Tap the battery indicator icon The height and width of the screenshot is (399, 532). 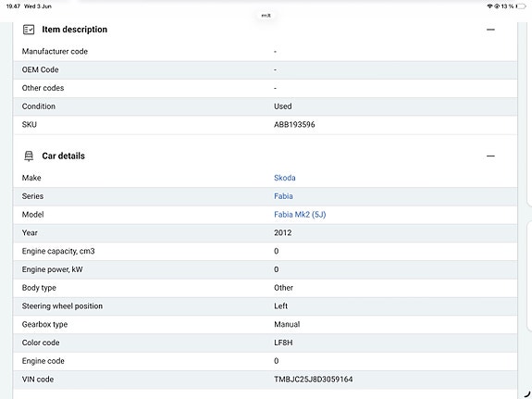coord(521,6)
